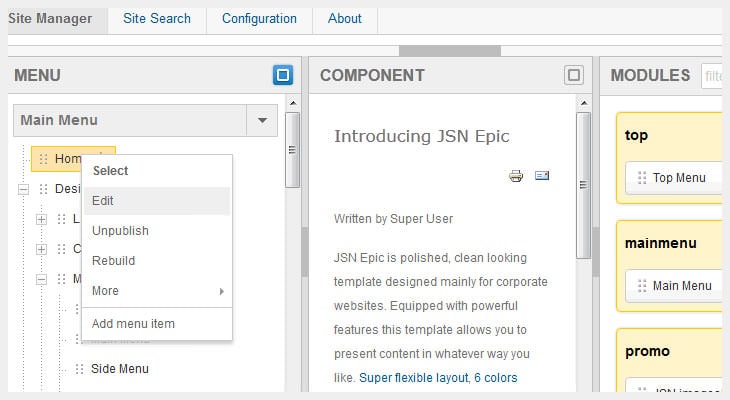Screen dimensions: 730x400
Task: Click the drag handle beside Side Menu
Action: [79, 369]
